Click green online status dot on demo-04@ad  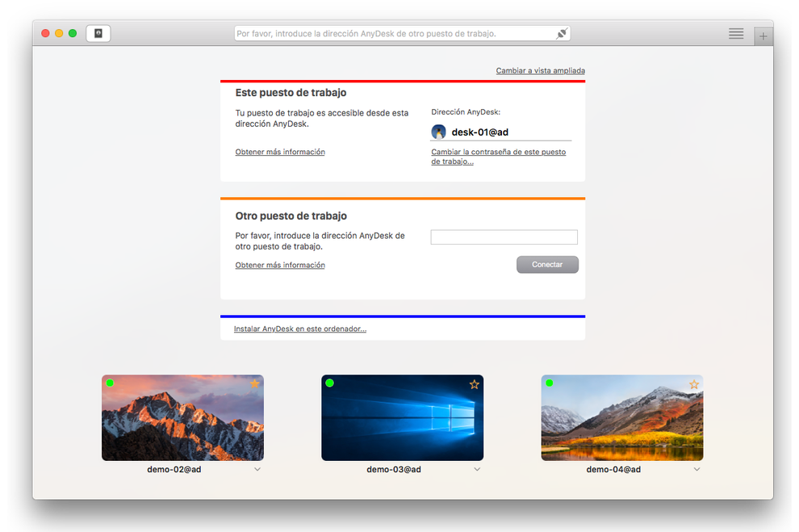[x=549, y=383]
